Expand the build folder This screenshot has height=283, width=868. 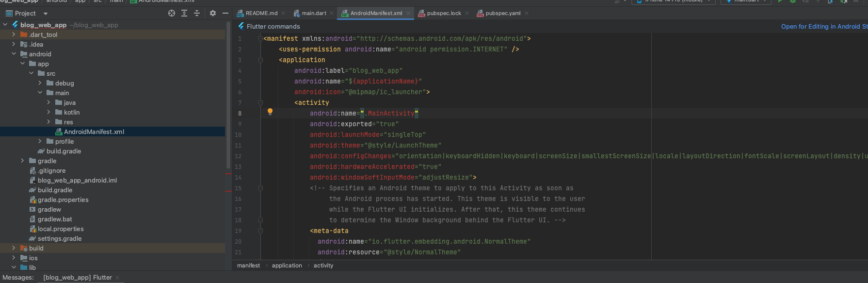[x=14, y=248]
